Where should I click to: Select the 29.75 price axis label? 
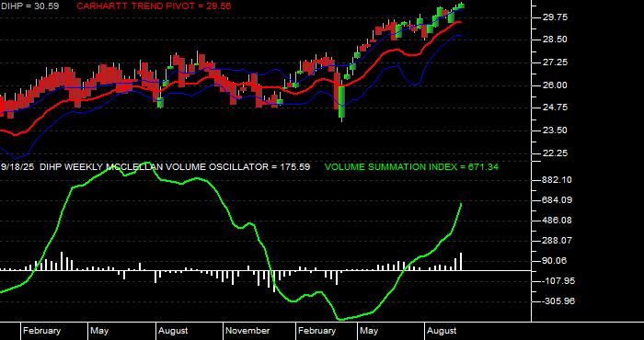pyautogui.click(x=555, y=17)
